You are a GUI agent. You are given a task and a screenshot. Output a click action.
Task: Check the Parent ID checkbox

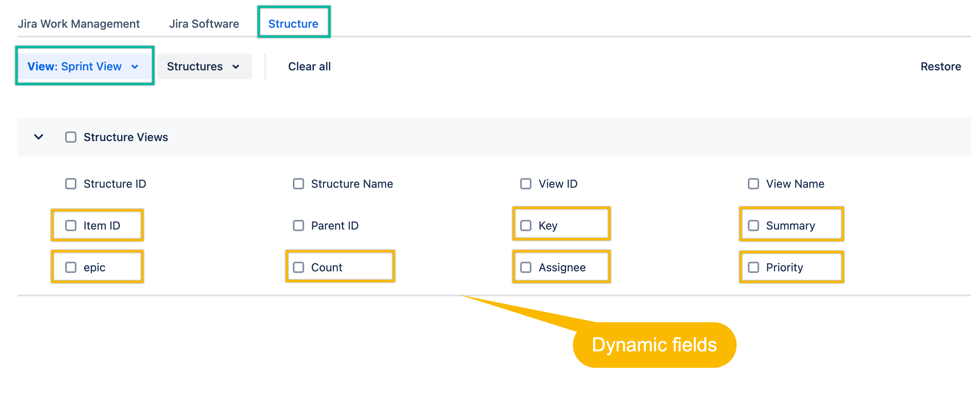[x=298, y=226]
